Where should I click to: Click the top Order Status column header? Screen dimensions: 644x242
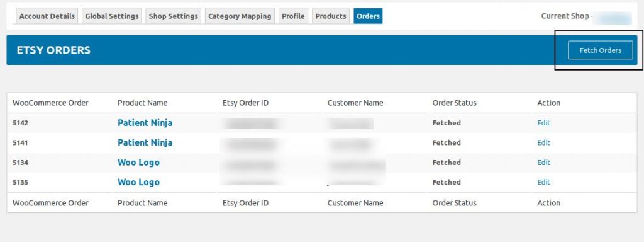(454, 103)
